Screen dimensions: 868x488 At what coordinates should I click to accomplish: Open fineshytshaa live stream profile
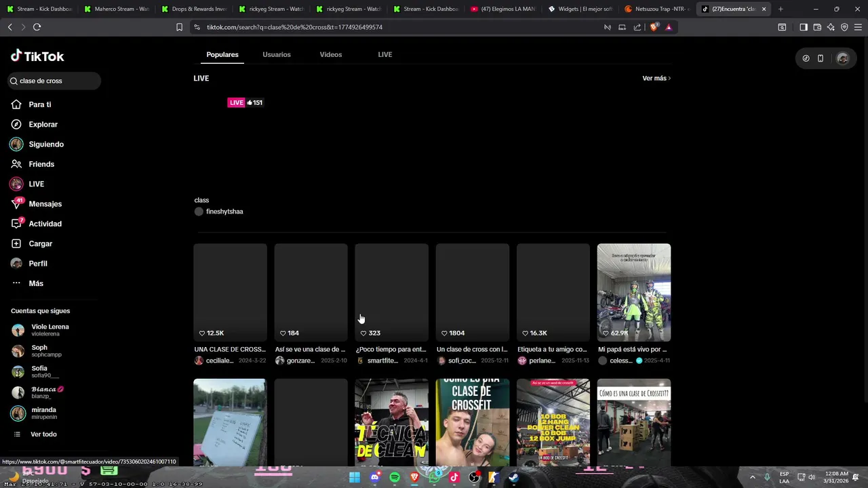coord(224,211)
